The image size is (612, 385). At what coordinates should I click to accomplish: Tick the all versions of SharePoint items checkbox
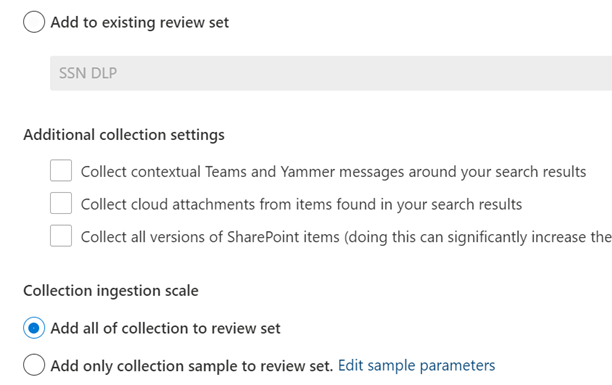click(61, 236)
